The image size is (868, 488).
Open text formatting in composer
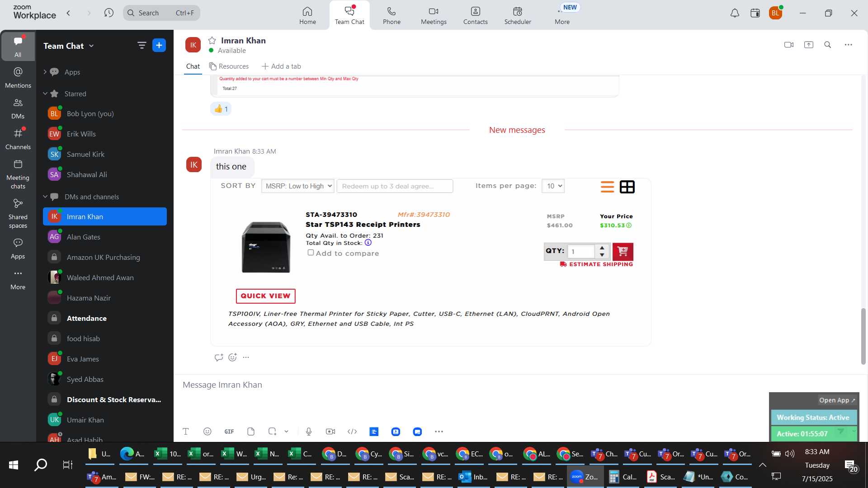186,432
